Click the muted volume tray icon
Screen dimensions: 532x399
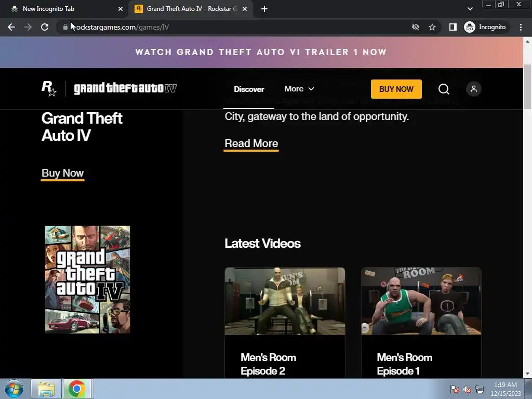[x=467, y=390]
